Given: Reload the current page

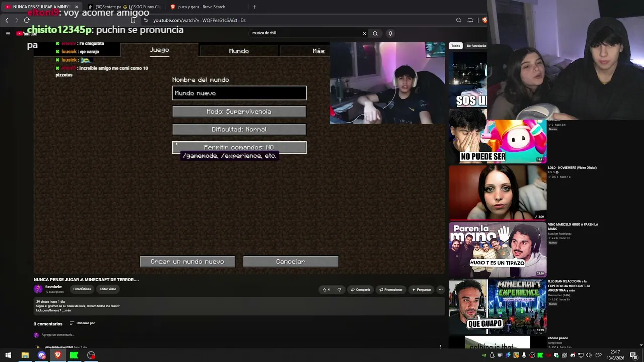Looking at the screenshot, I should [x=27, y=20].
